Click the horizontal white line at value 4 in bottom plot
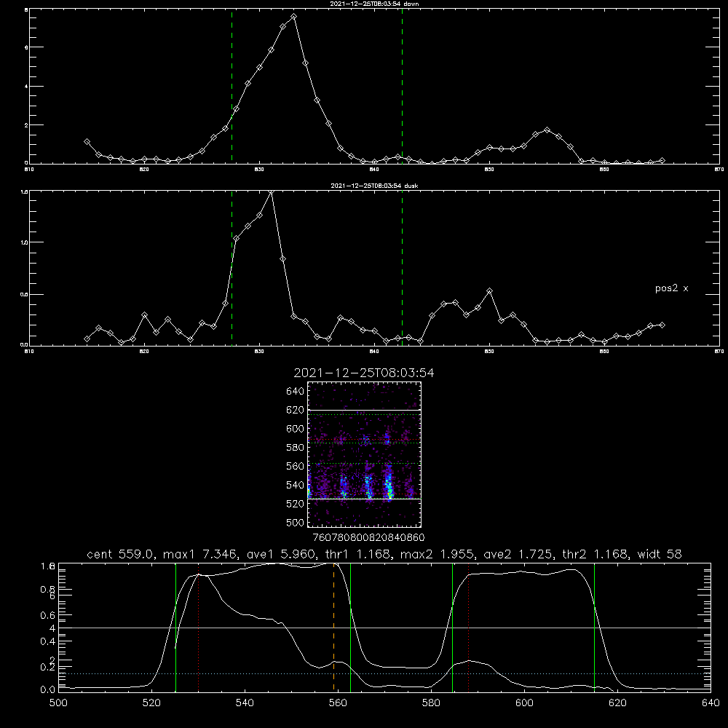 pos(384,628)
